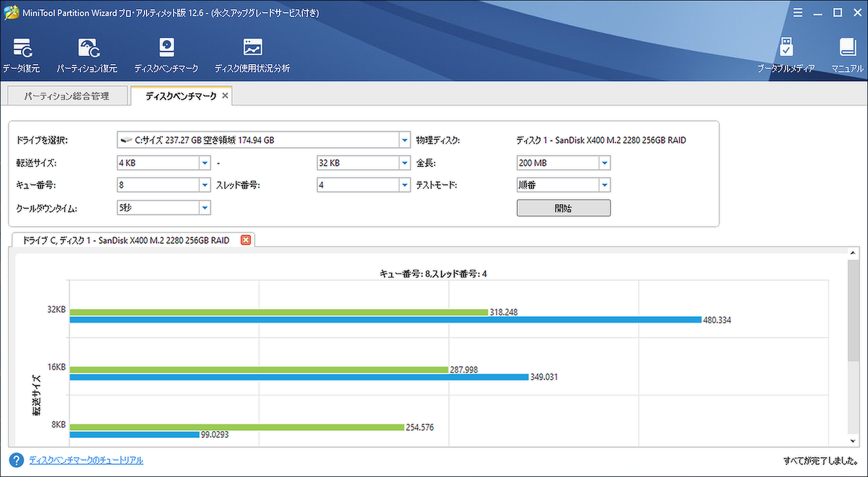Click the blue question mark help icon
Screen dimensions: 868x477
(x=16, y=460)
